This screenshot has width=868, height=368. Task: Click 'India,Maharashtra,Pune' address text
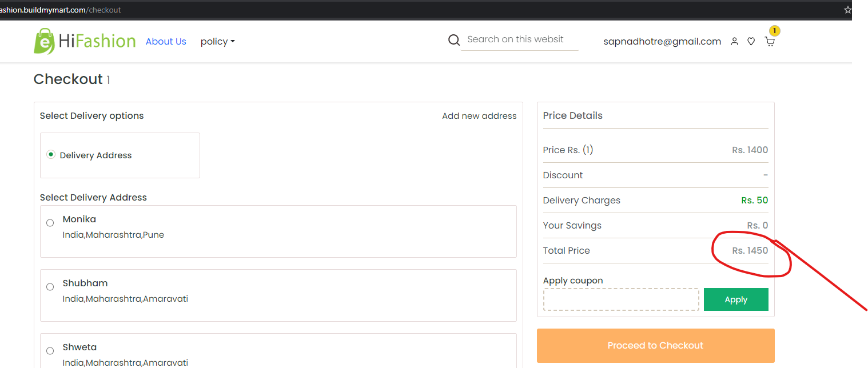click(113, 235)
